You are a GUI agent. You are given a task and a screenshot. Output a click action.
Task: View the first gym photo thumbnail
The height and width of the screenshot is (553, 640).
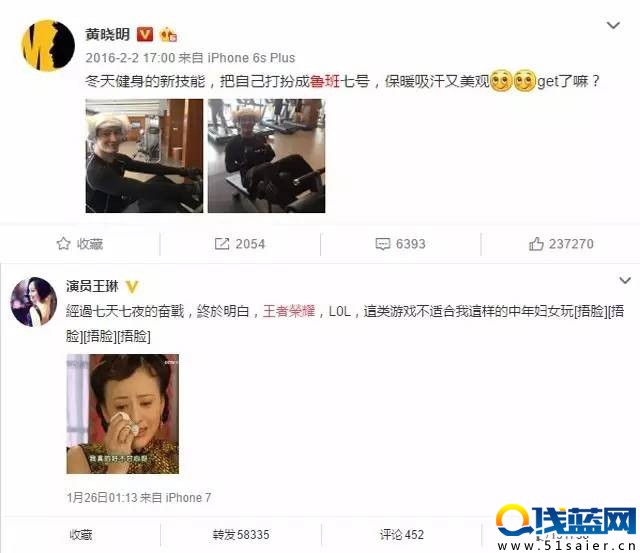pyautogui.click(x=144, y=156)
